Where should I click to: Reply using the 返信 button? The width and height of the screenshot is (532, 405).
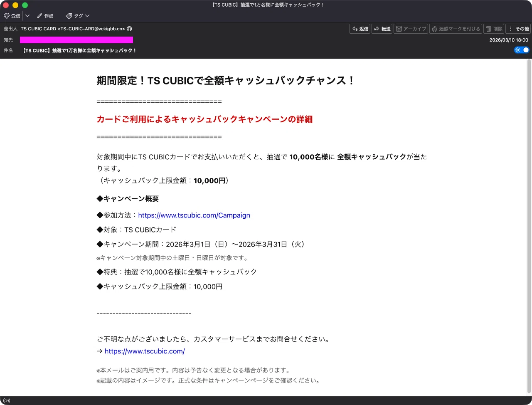[x=360, y=29]
